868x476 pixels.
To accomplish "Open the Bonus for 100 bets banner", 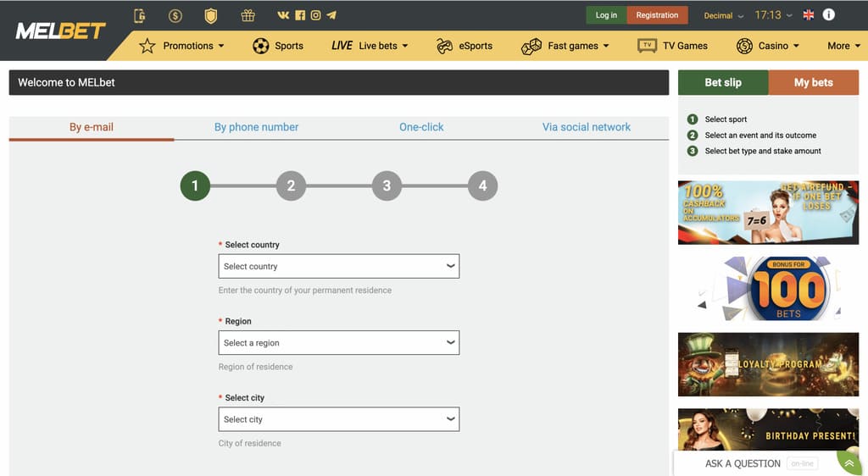I will (768, 288).
